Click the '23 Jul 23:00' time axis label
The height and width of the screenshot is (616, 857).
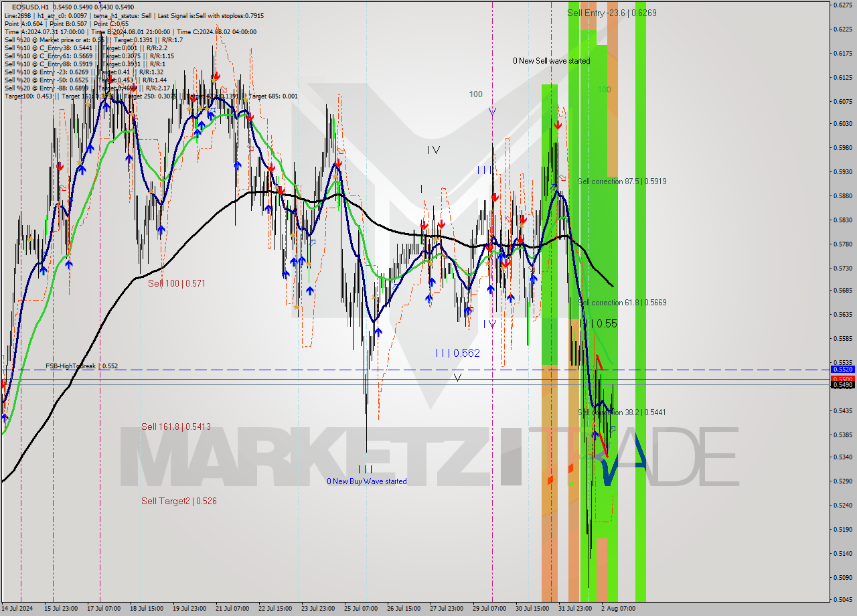(318, 609)
